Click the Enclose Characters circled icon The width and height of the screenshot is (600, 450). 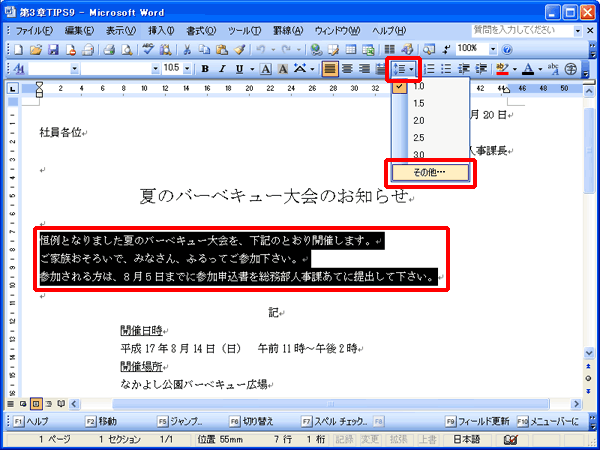[571, 69]
